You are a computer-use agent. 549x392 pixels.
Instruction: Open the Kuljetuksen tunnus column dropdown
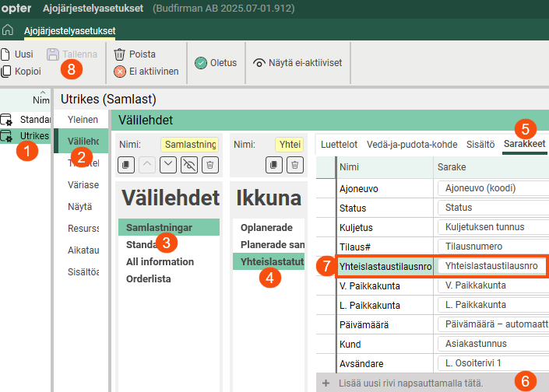point(492,227)
